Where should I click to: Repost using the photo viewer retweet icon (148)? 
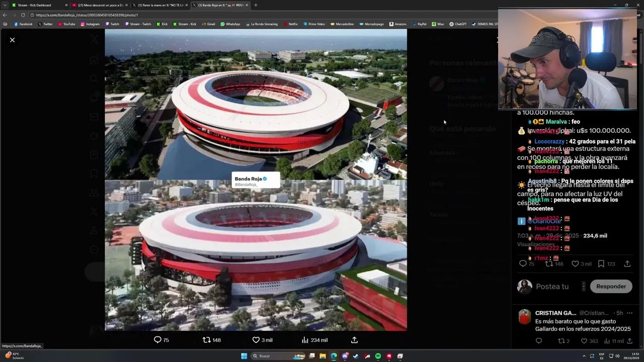(x=206, y=340)
